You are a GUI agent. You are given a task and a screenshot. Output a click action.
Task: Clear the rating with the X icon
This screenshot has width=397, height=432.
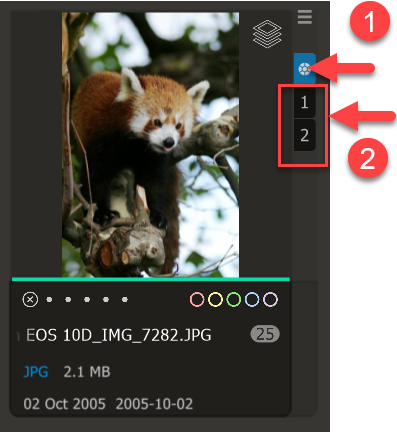pos(30,299)
